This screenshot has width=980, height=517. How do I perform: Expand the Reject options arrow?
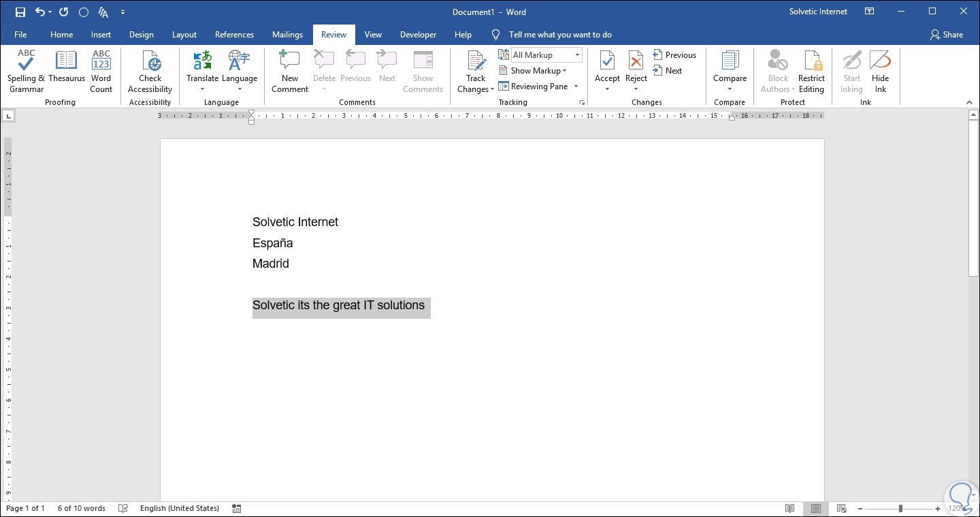pos(636,89)
